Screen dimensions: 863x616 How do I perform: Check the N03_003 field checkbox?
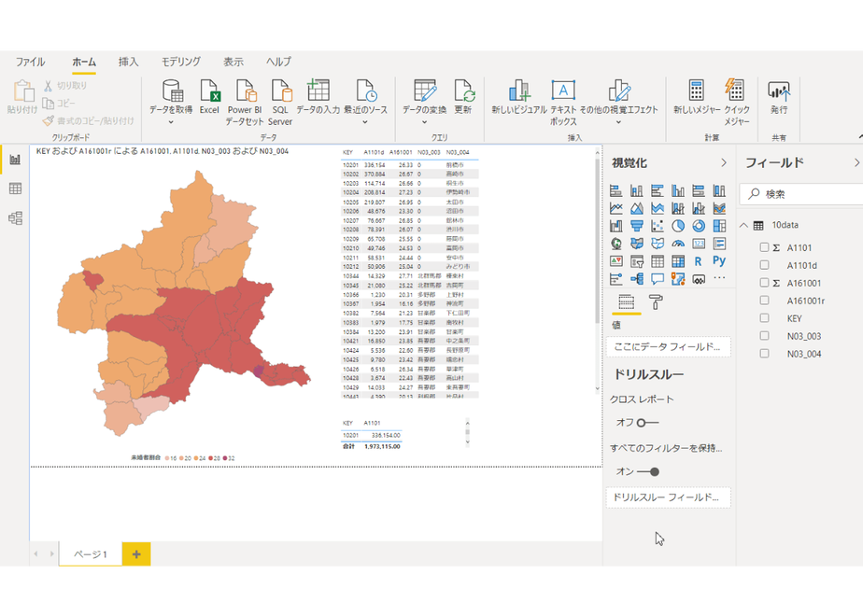[765, 335]
